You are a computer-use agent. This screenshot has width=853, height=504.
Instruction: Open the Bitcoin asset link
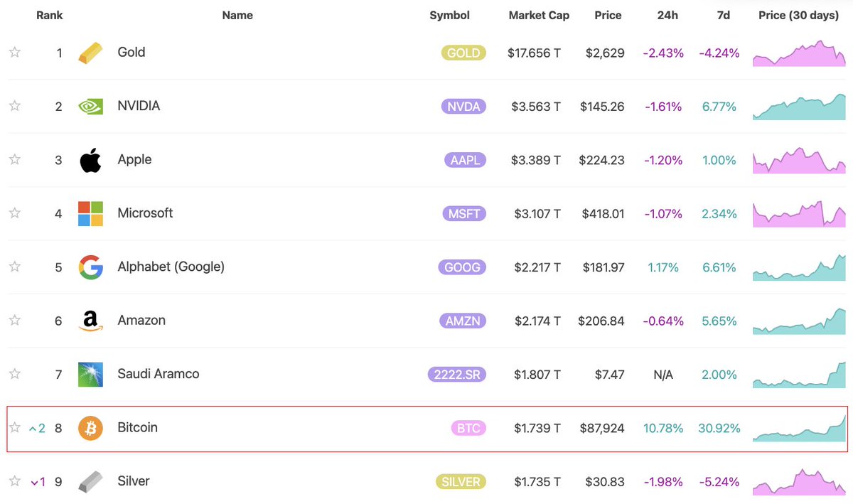137,427
